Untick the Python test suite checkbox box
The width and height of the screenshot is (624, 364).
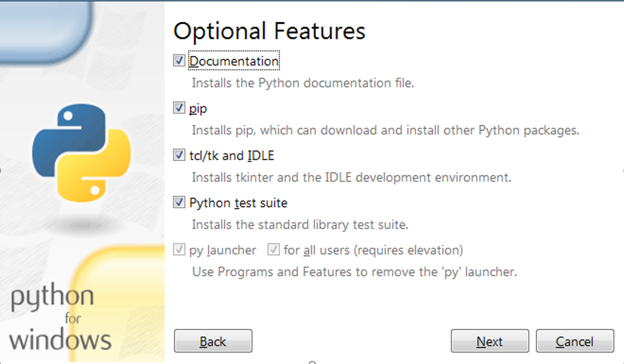pyautogui.click(x=179, y=202)
